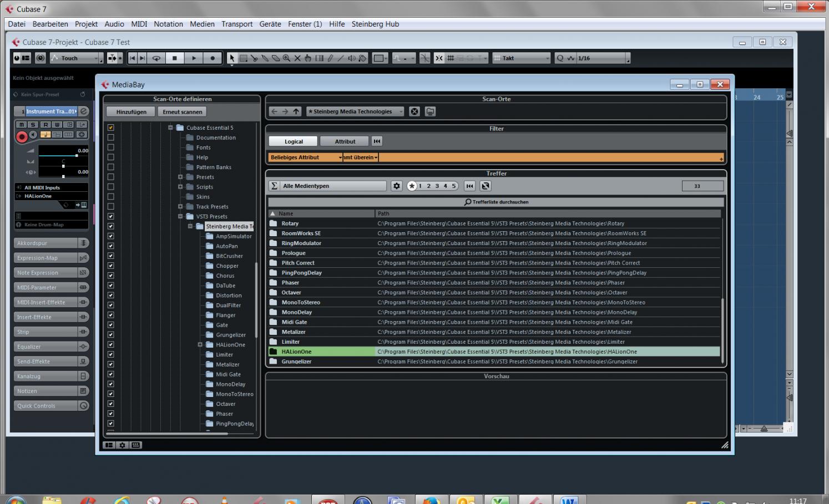Open Edit Channel Settings 'e' icon
The width and height of the screenshot is (829, 504).
point(84,111)
